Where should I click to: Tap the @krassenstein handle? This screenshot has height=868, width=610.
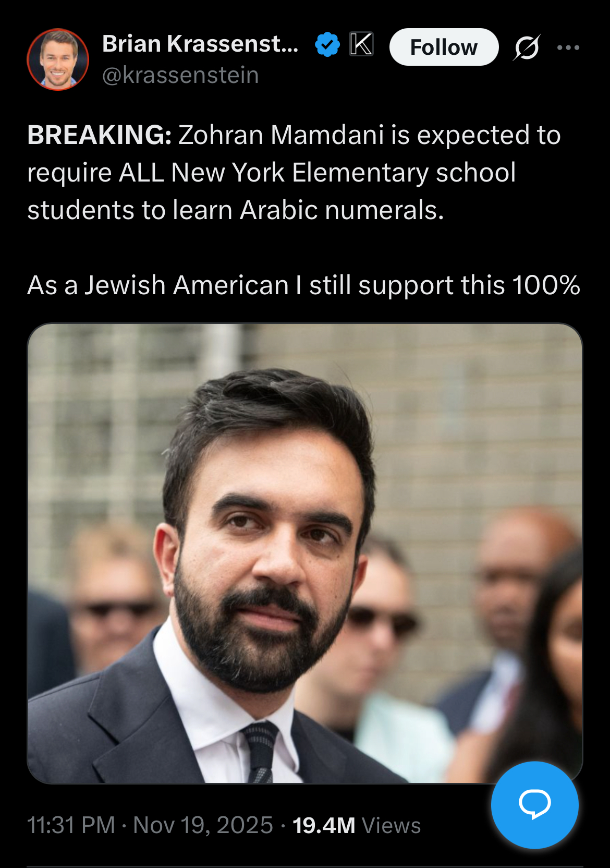(180, 75)
